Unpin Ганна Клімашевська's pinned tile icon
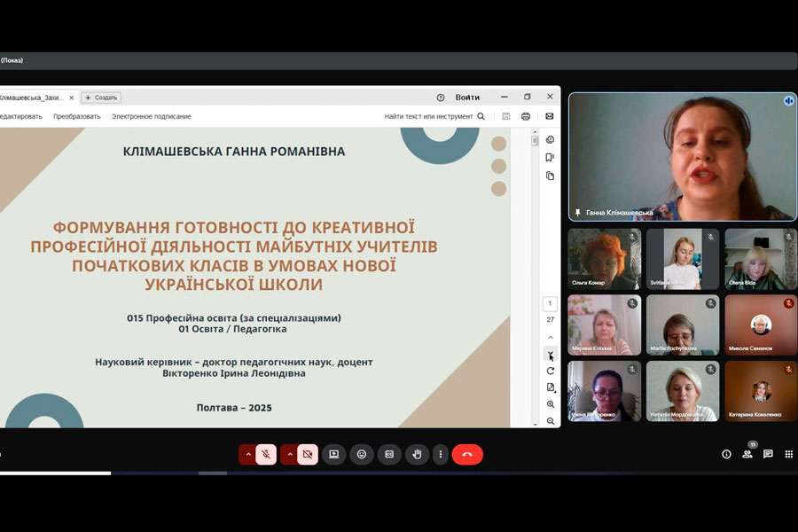Viewport: 798px width, 532px height. tap(577, 212)
